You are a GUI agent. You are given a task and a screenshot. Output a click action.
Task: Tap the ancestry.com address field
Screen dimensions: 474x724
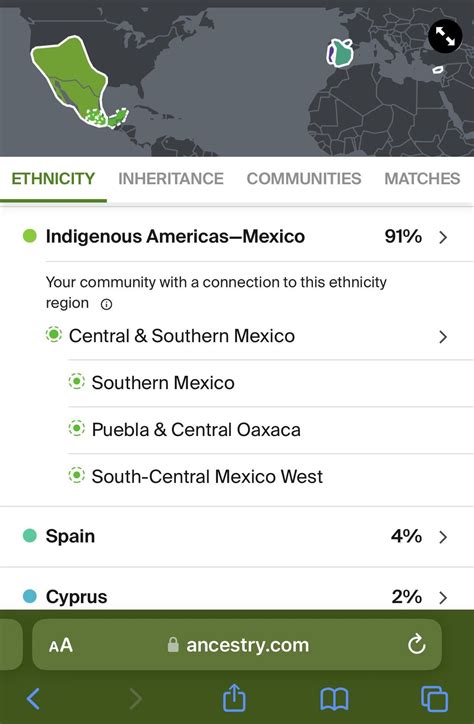[x=237, y=645]
